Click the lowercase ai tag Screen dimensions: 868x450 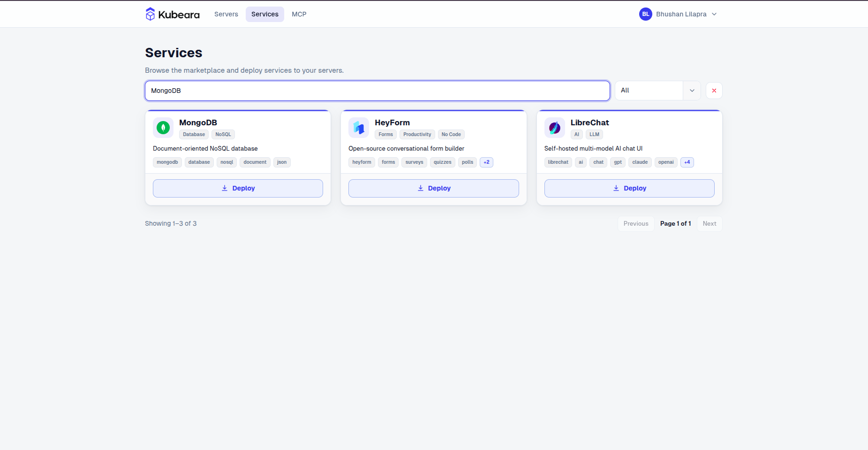click(x=581, y=162)
